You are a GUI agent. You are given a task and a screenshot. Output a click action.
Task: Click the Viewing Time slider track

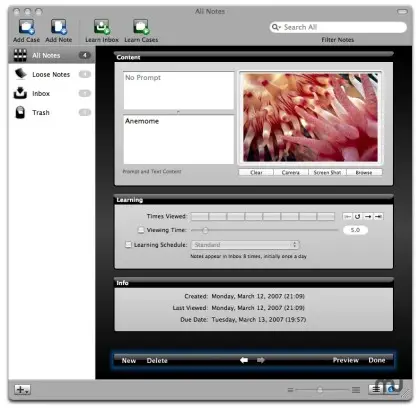(265, 230)
